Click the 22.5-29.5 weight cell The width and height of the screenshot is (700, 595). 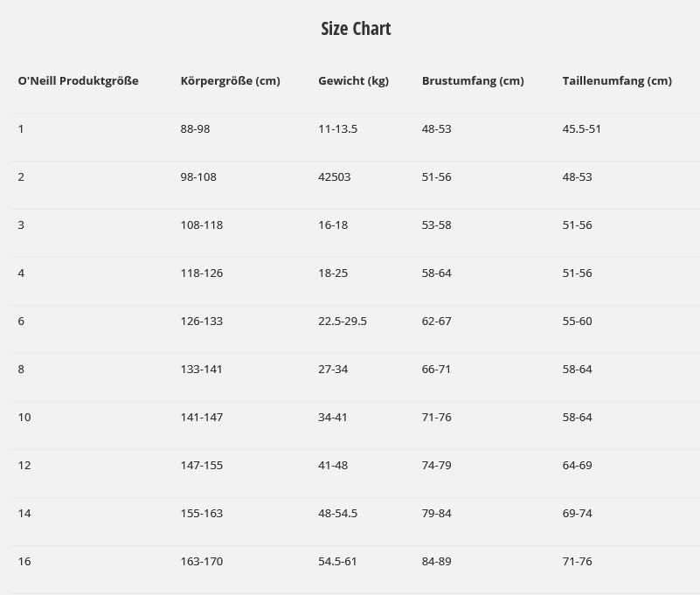[x=342, y=322]
